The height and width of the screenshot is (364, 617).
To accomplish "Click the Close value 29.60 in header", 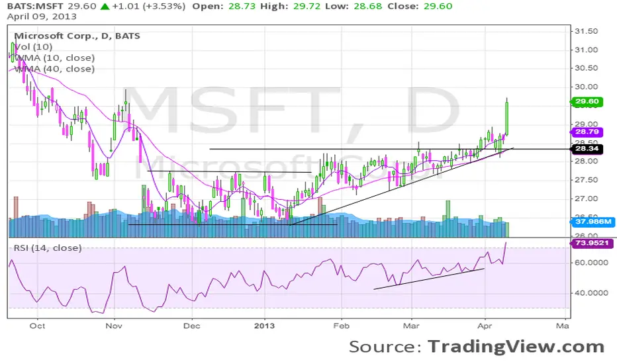I will [438, 7].
